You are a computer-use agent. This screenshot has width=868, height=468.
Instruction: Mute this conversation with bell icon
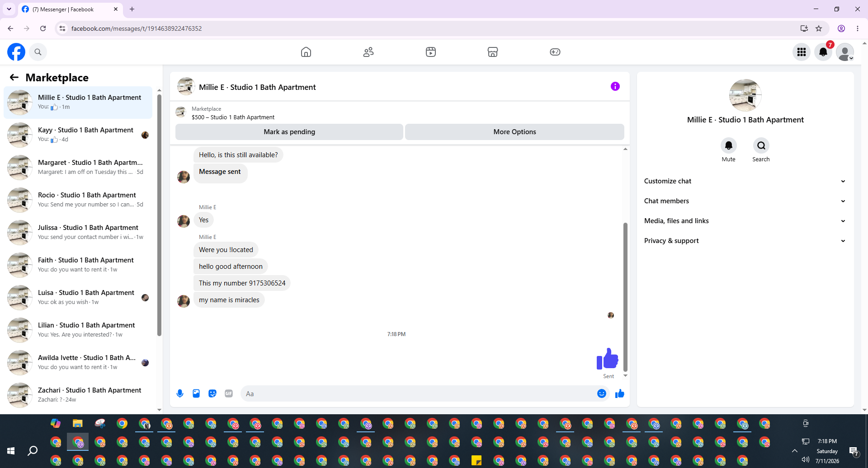coord(729,145)
